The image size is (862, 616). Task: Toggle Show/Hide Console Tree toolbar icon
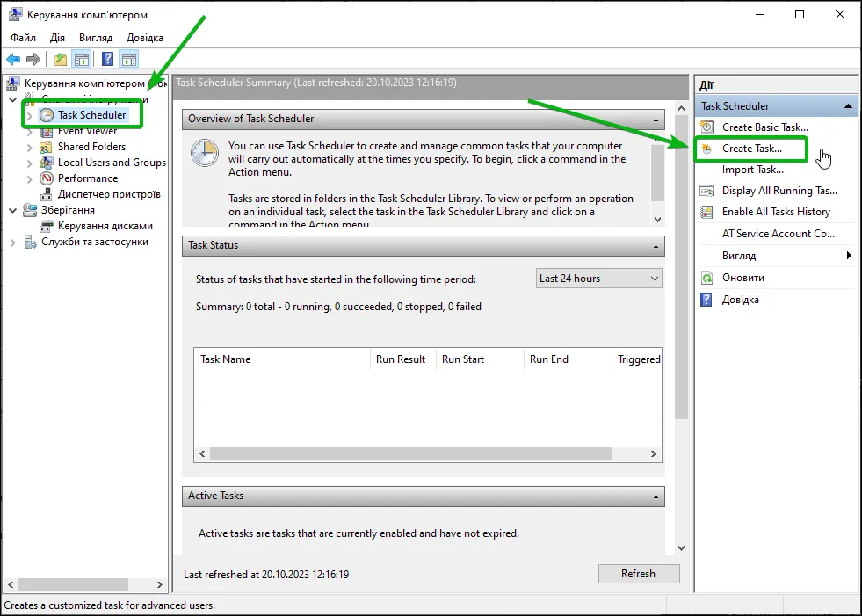82,59
